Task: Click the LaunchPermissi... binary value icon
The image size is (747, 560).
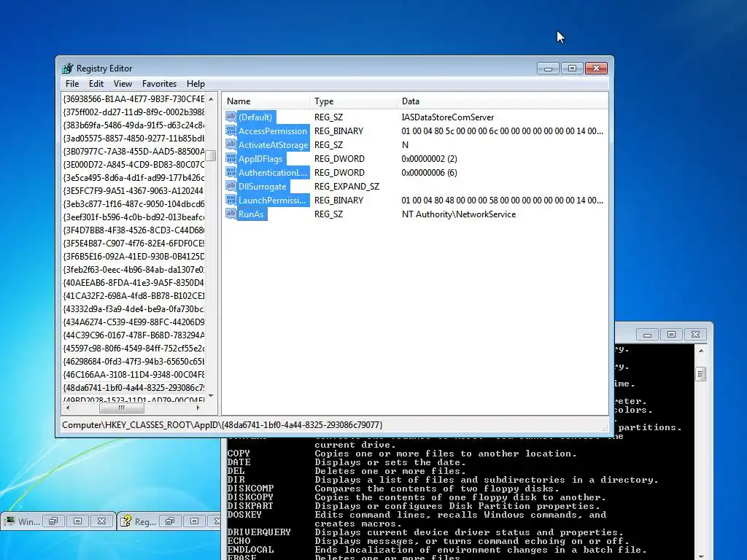Action: (231, 200)
